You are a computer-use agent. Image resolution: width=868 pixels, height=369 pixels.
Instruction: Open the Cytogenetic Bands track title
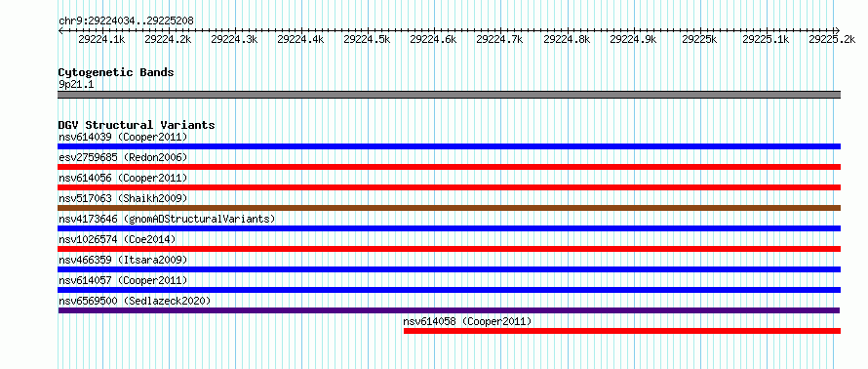point(116,72)
